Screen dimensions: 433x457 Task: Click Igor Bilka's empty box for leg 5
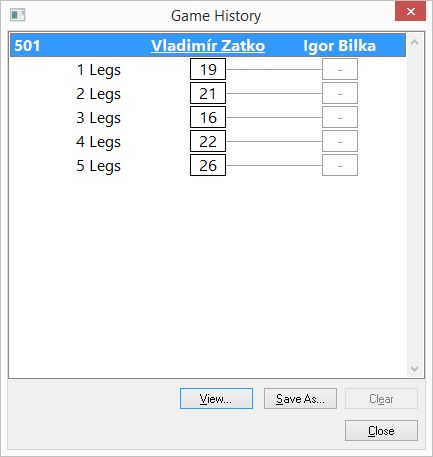coord(340,165)
